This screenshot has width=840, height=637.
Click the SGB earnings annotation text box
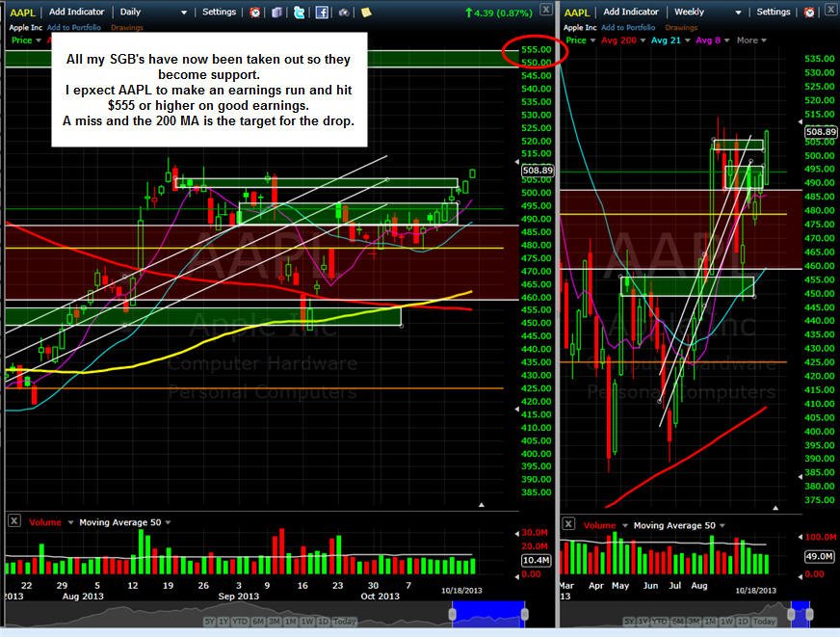[209, 90]
